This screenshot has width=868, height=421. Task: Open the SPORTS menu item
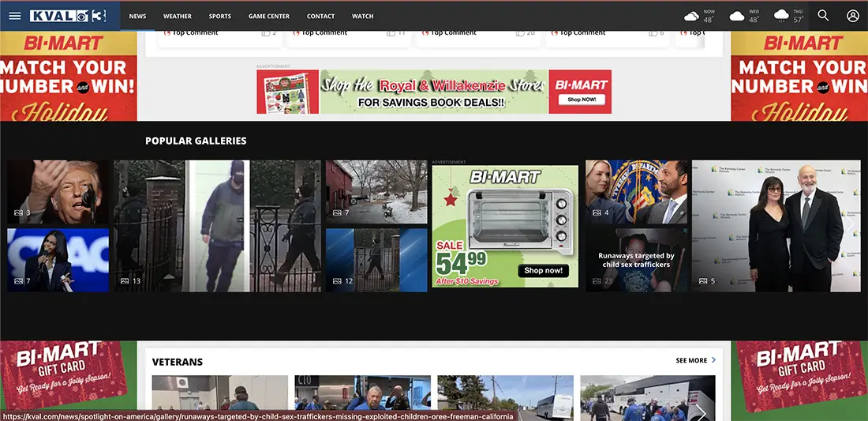click(x=220, y=16)
